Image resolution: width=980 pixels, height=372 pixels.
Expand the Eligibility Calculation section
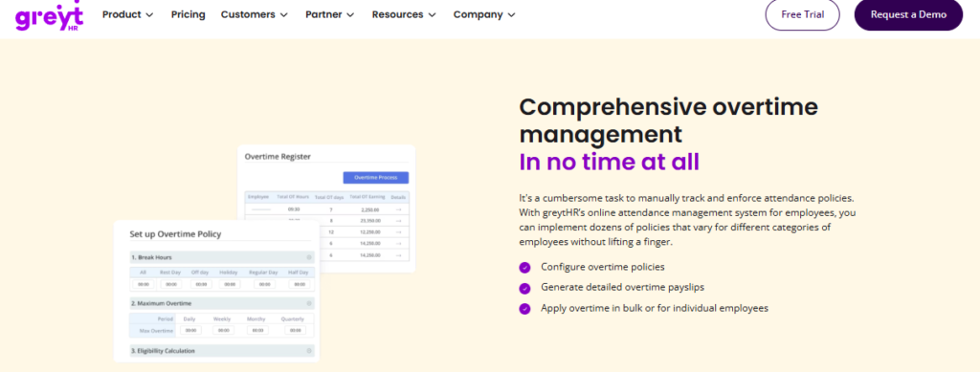(x=309, y=351)
